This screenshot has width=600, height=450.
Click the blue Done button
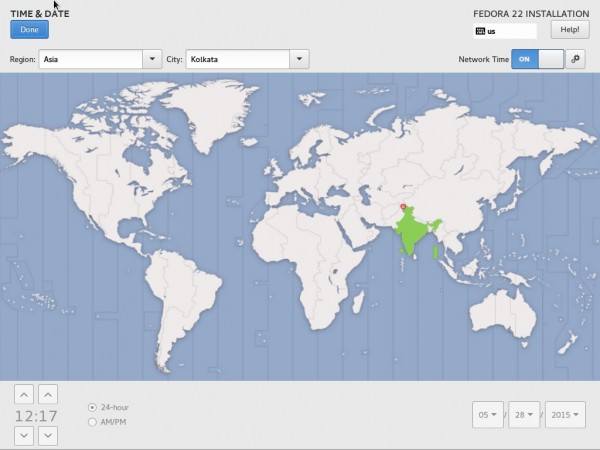point(29,29)
